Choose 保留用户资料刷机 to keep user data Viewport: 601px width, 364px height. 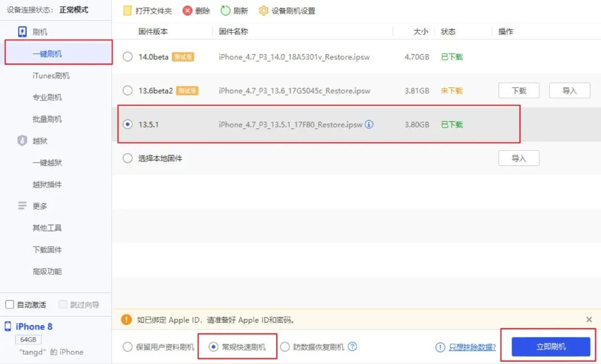pos(127,346)
